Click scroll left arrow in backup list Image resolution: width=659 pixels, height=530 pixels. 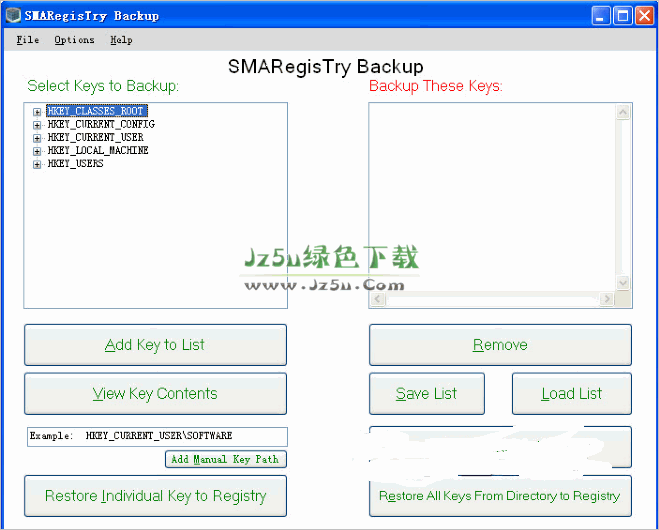377,299
